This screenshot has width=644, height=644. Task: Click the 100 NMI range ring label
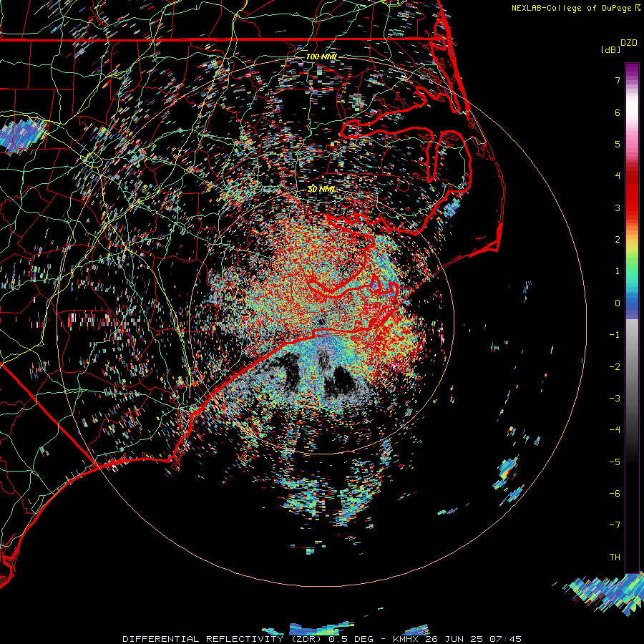pos(321,57)
